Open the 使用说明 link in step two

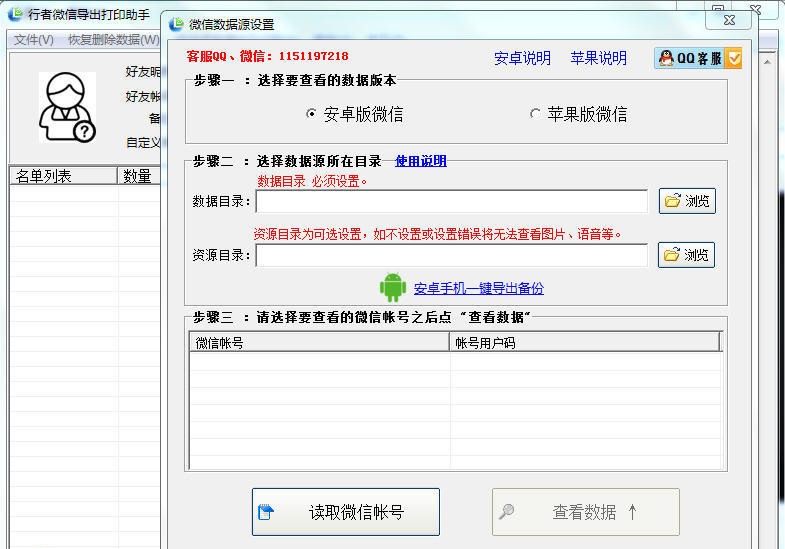click(421, 161)
